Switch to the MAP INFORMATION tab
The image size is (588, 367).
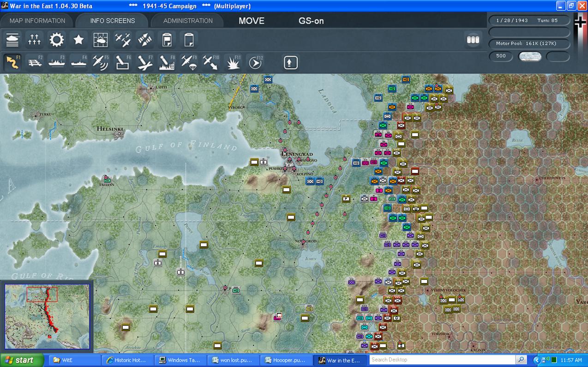(x=37, y=21)
